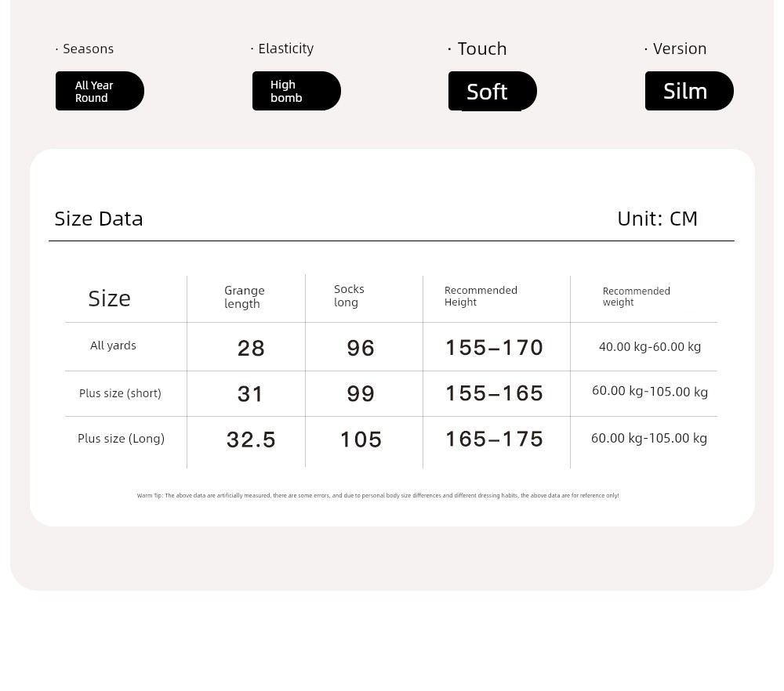Screen dimensions: 784x691
Task: Click the All Year Round badge
Action: pyautogui.click(x=100, y=91)
